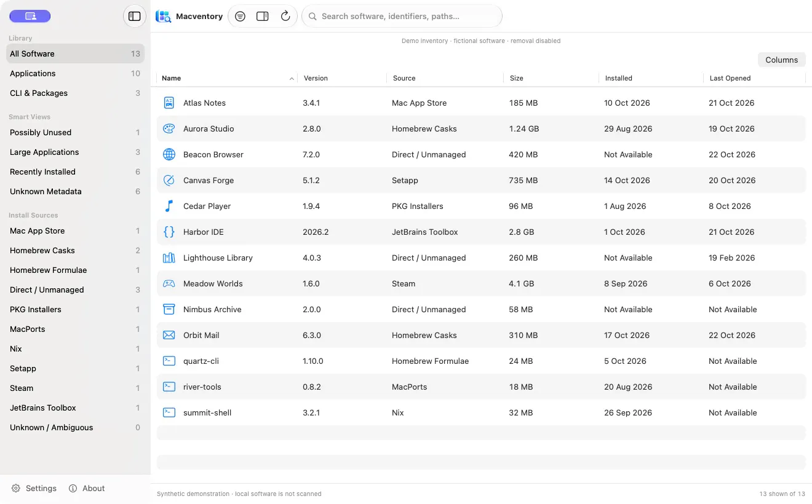This screenshot has width=812, height=504.
Task: Click the Meadow Worlds game controller icon
Action: click(x=169, y=284)
